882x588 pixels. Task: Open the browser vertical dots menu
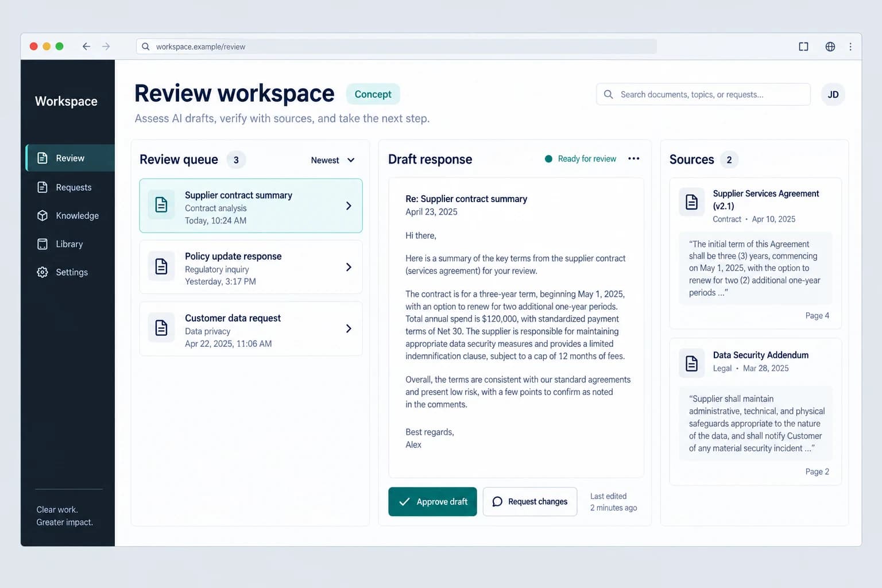(850, 47)
